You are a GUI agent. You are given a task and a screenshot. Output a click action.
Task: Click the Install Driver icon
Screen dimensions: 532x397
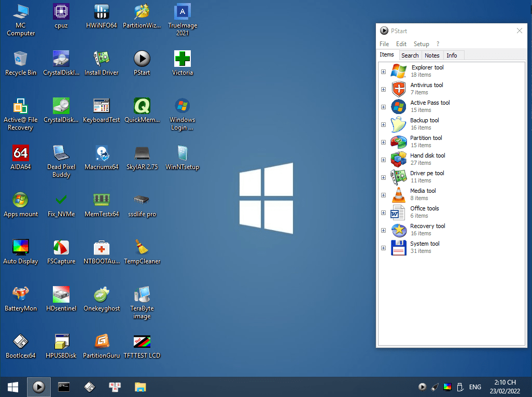coord(102,63)
